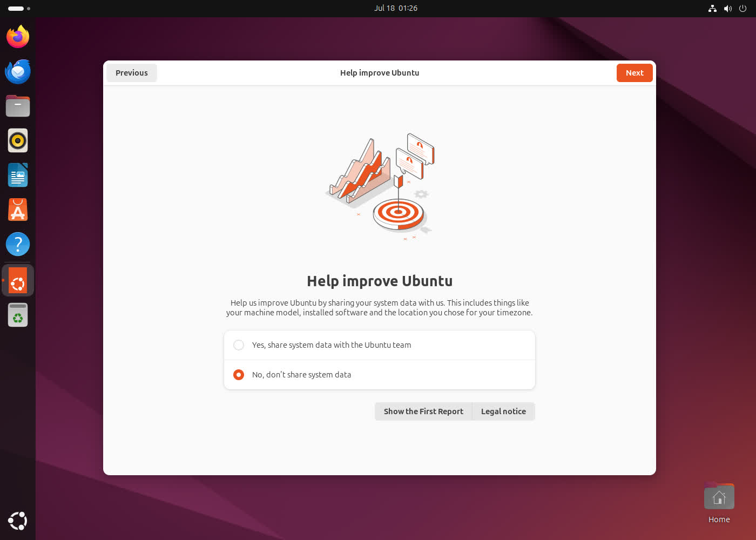This screenshot has width=756, height=540.
Task: Open the Legal notice
Action: 503,411
